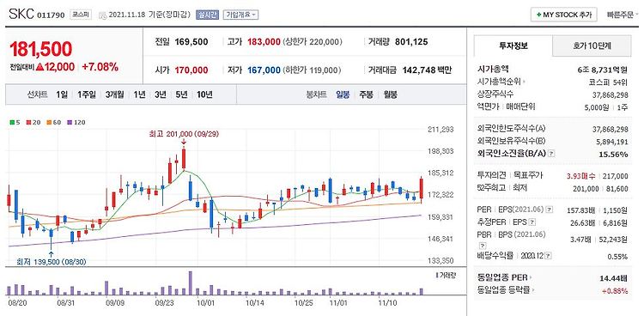This screenshot has height=316, width=644.
Task: Click the current price 181,500
Action: coord(40,49)
